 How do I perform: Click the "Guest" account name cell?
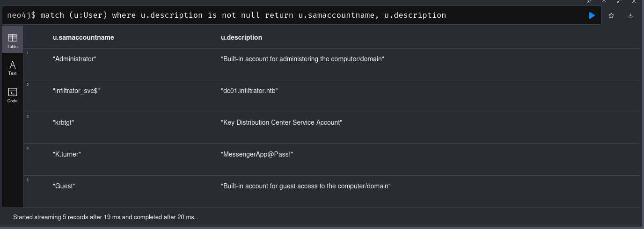point(64,186)
